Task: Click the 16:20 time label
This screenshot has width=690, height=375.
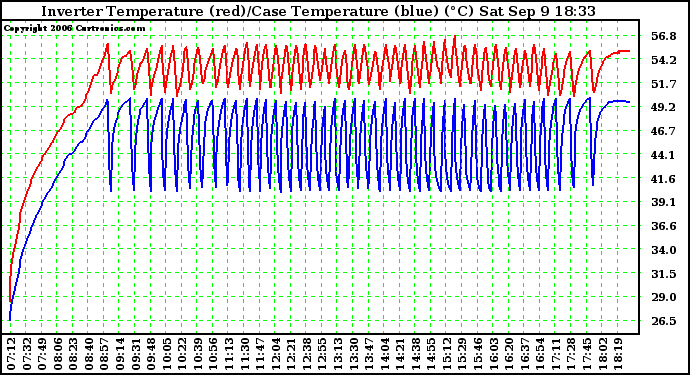Action: click(x=510, y=354)
